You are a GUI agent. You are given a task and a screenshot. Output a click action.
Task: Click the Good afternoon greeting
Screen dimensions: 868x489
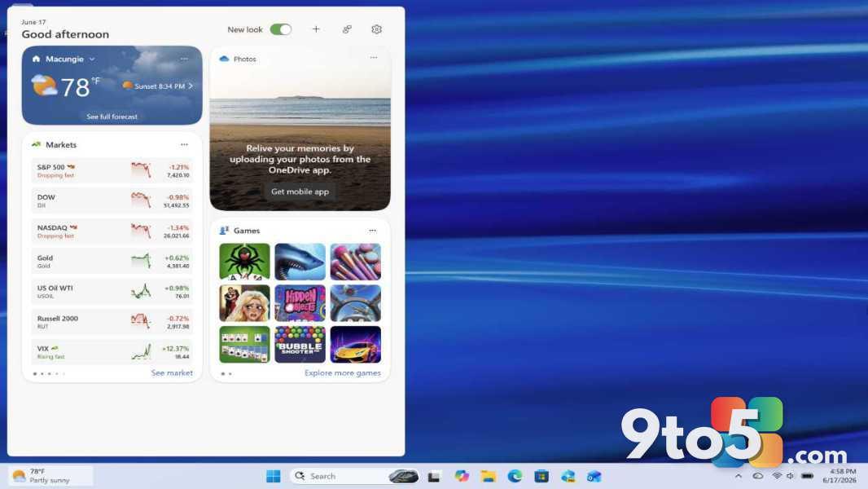[x=65, y=34]
